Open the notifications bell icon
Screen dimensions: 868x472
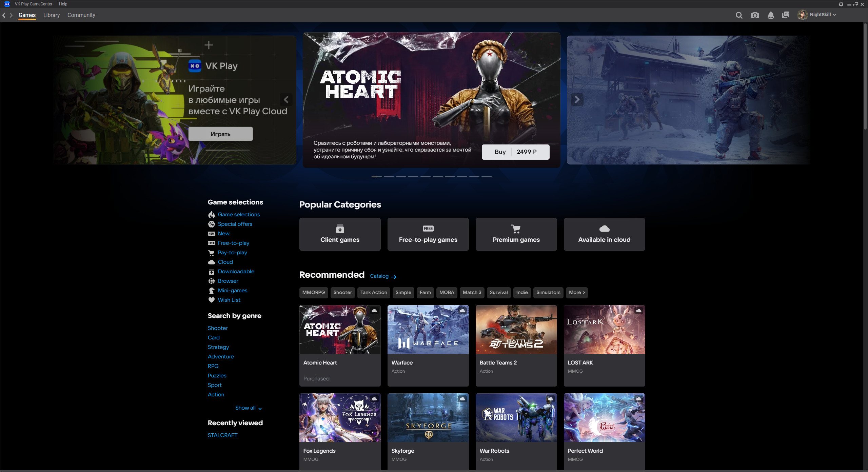[771, 15]
